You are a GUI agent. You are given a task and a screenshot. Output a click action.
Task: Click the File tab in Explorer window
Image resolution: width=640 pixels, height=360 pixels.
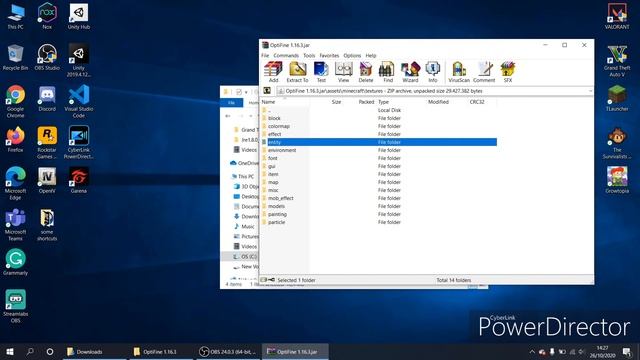231,103
